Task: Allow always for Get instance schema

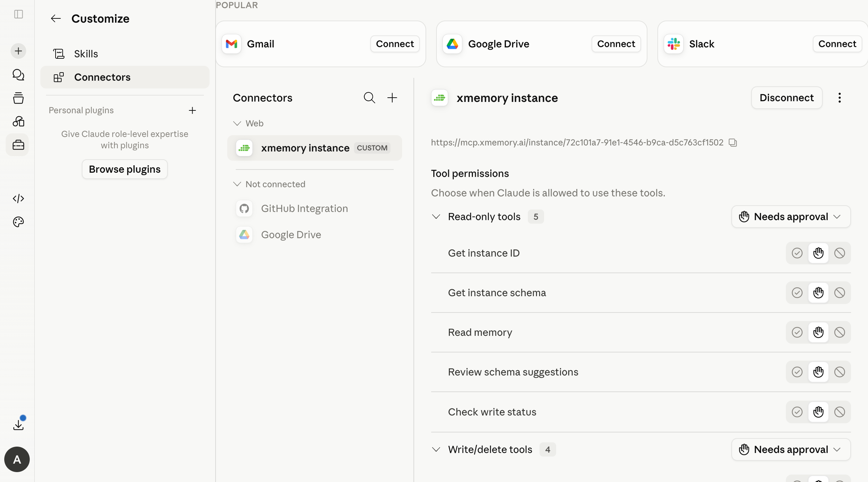Action: (x=797, y=293)
